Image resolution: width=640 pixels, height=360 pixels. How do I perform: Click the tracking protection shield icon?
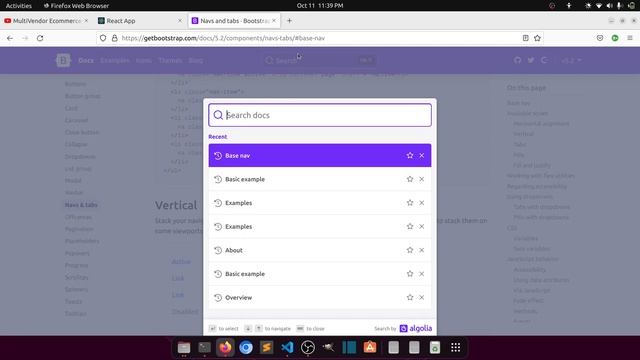pos(103,38)
